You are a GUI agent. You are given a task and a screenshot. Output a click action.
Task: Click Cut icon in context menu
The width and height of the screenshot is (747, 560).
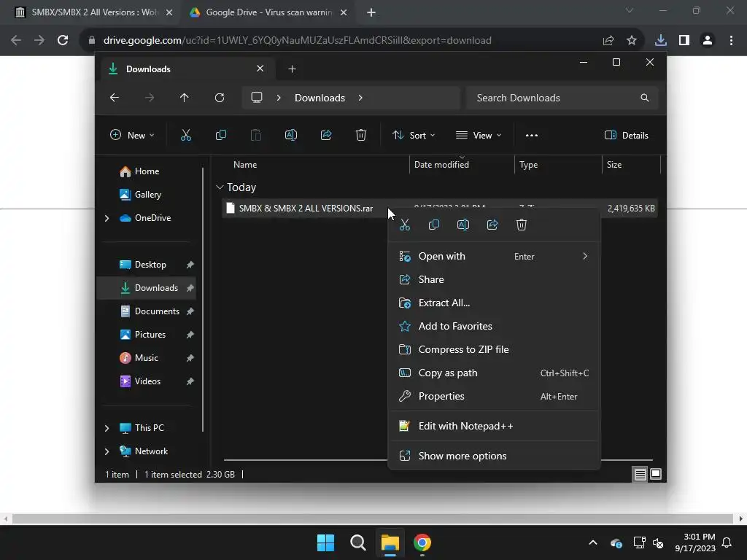[x=404, y=225]
